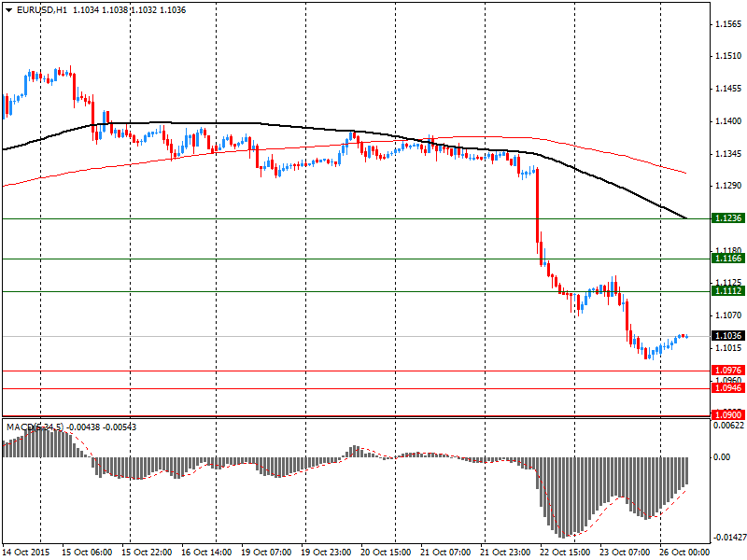Select the 1.0976 red level label
This screenshot has width=747, height=560.
pos(728,370)
